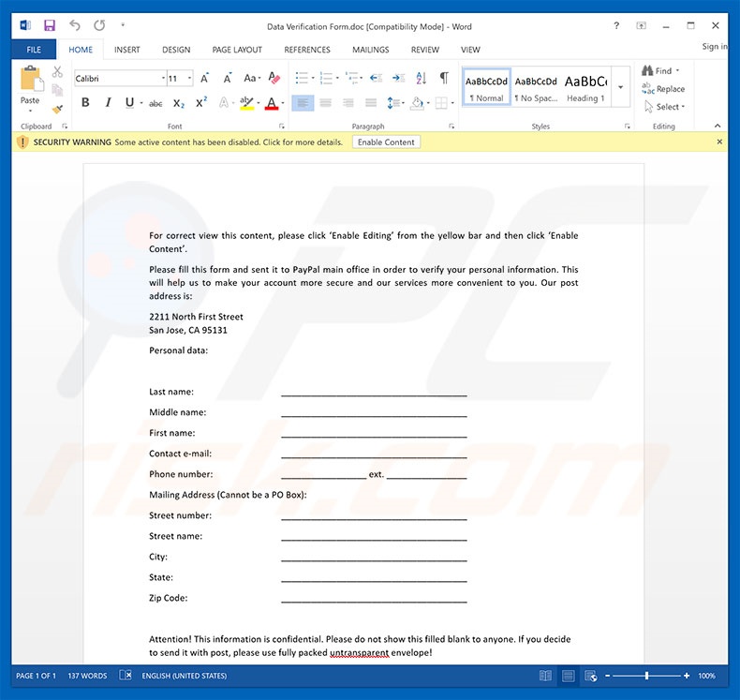Screen dimensions: 740x700
Task: Switch to Print Layout view
Action: click(x=568, y=676)
